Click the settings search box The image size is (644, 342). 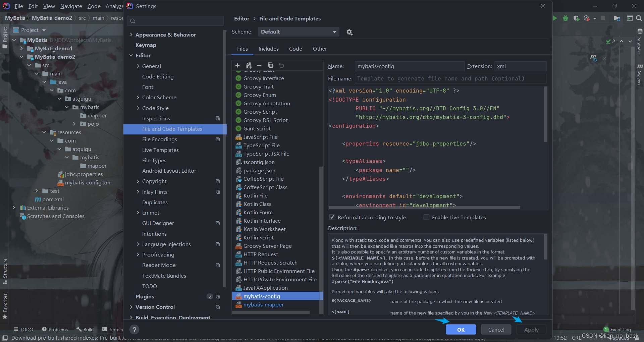175,21
